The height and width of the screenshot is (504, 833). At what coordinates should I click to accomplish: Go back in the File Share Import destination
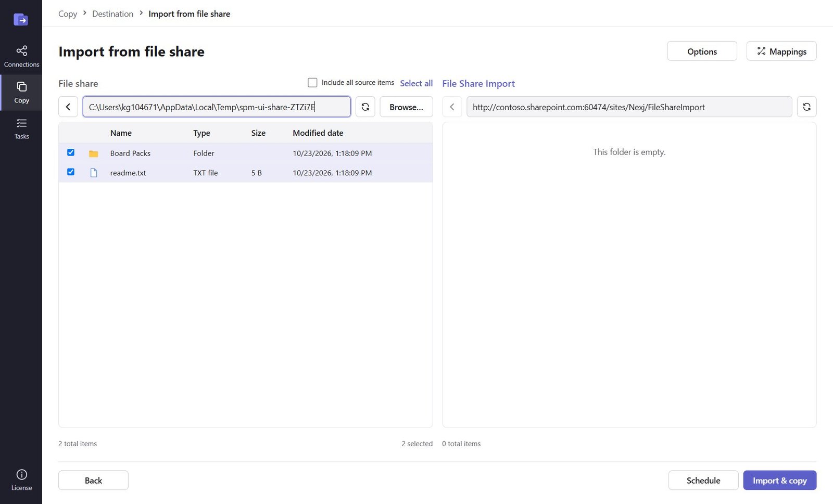tap(452, 107)
